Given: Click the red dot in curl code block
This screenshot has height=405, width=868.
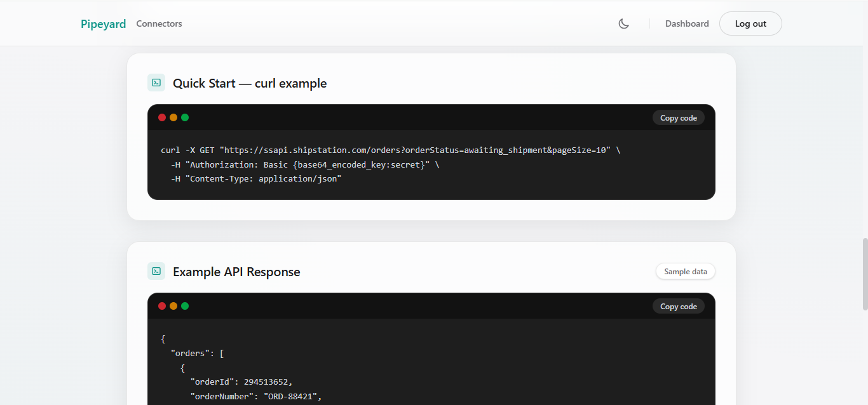Looking at the screenshot, I should coord(162,117).
